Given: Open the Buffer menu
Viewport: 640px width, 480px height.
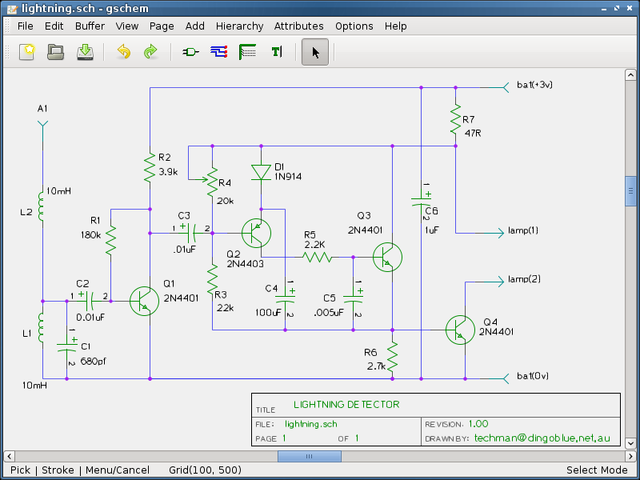Looking at the screenshot, I should (x=89, y=26).
